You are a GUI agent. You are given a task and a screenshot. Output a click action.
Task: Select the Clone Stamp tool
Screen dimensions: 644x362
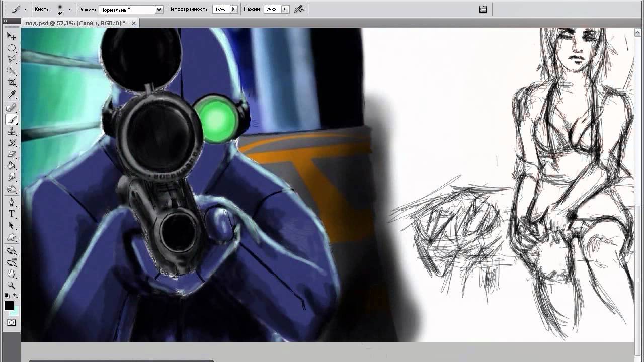coord(12,131)
